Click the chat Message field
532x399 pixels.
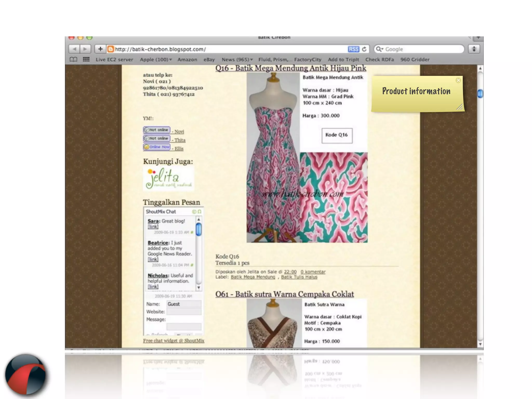tap(184, 327)
